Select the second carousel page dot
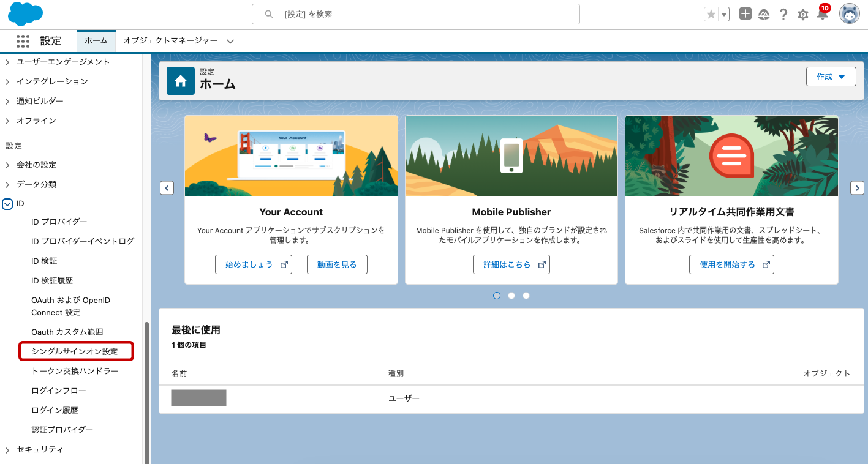Viewport: 868px width, 464px height. pos(511,296)
